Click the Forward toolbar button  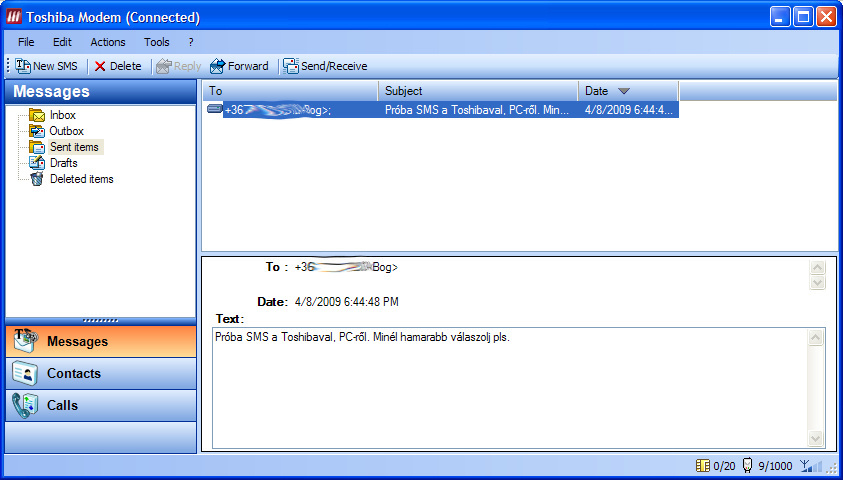(x=239, y=66)
